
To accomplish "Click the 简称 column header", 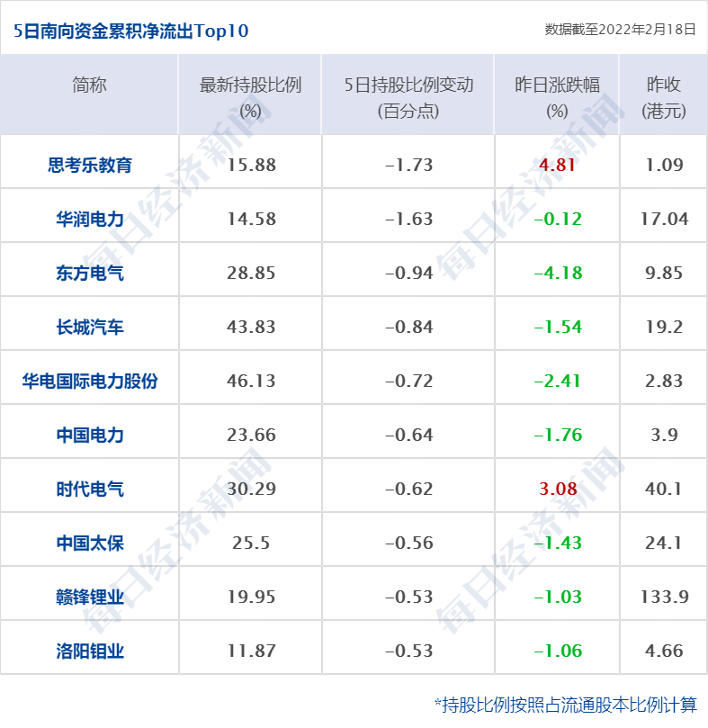I will pos(89,85).
